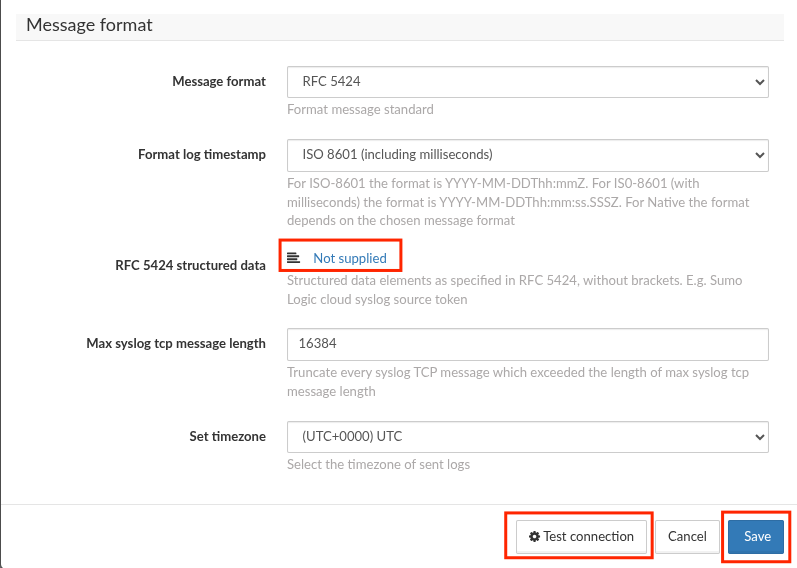Click the 'Format message standard' help text
The image size is (797, 568).
pos(360,109)
